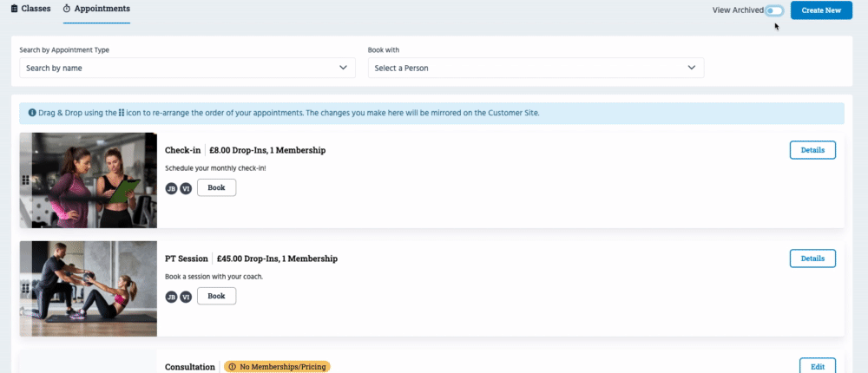Select the Appointments tab
This screenshot has width=868, height=373.
pyautogui.click(x=96, y=8)
